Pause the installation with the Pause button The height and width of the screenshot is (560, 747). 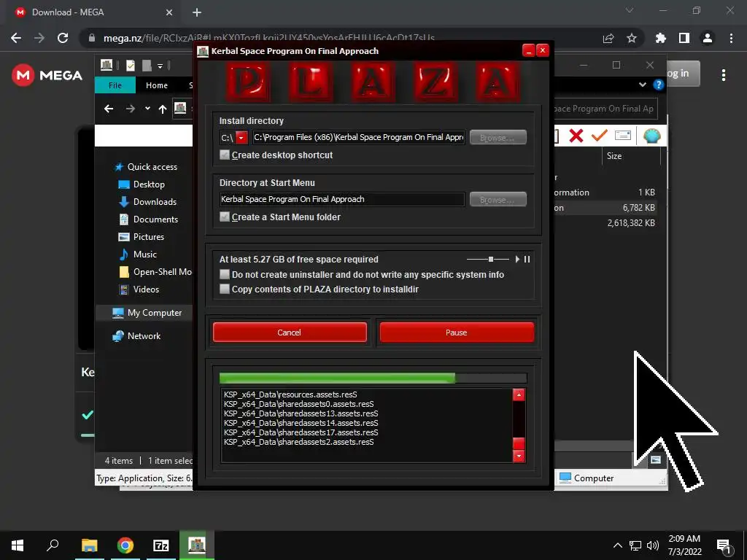(457, 332)
